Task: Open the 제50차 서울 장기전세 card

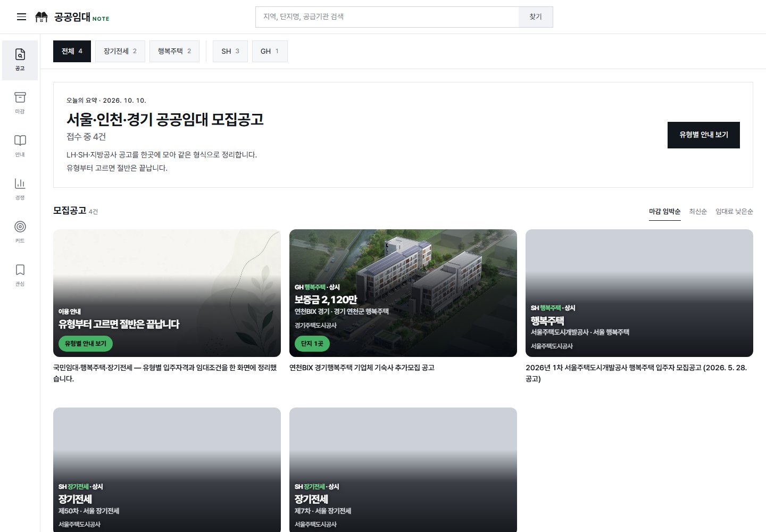Action: click(x=167, y=470)
